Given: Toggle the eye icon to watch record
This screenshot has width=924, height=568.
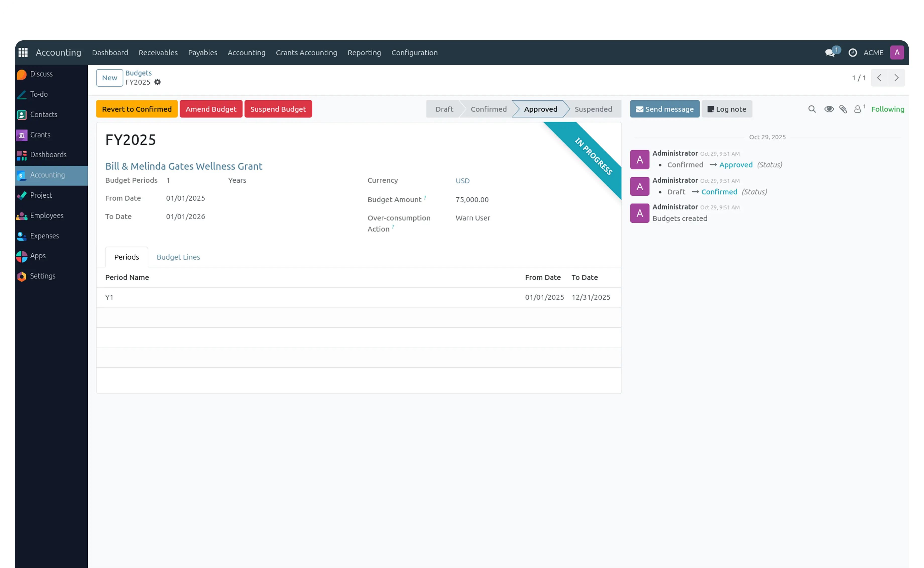Looking at the screenshot, I should click(x=829, y=109).
